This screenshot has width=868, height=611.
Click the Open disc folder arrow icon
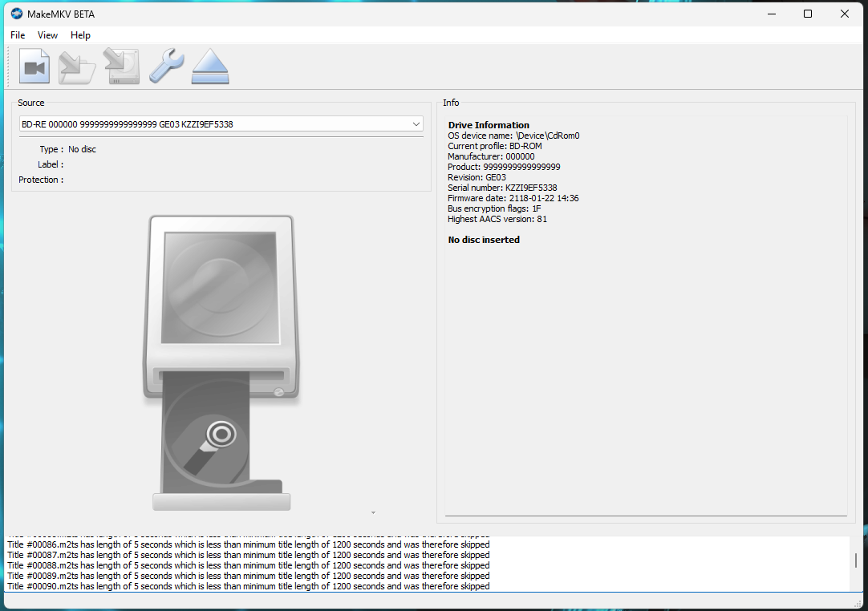[77, 67]
